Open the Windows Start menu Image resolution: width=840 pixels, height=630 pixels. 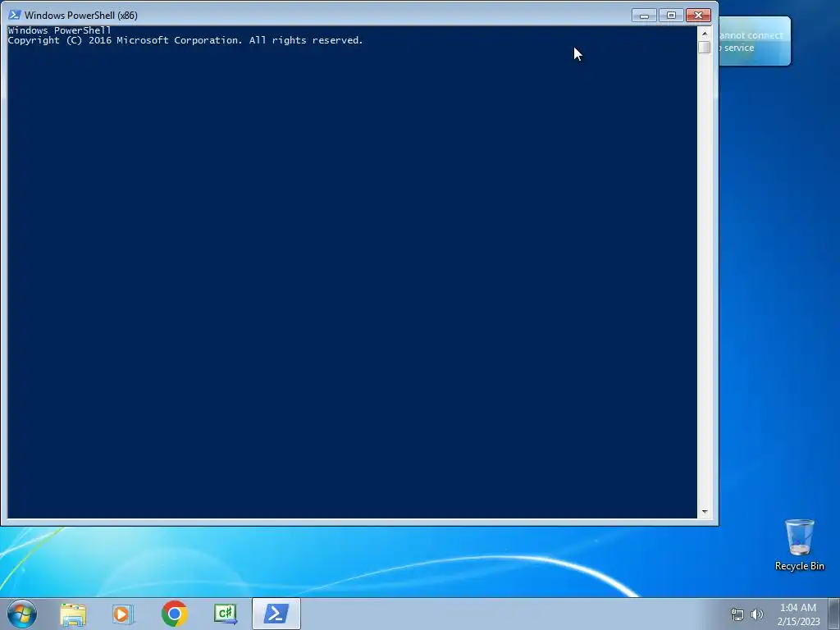pyautogui.click(x=22, y=614)
